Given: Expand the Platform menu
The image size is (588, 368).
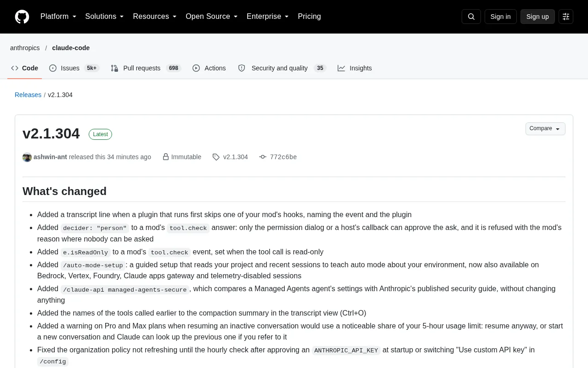Looking at the screenshot, I should click(58, 17).
